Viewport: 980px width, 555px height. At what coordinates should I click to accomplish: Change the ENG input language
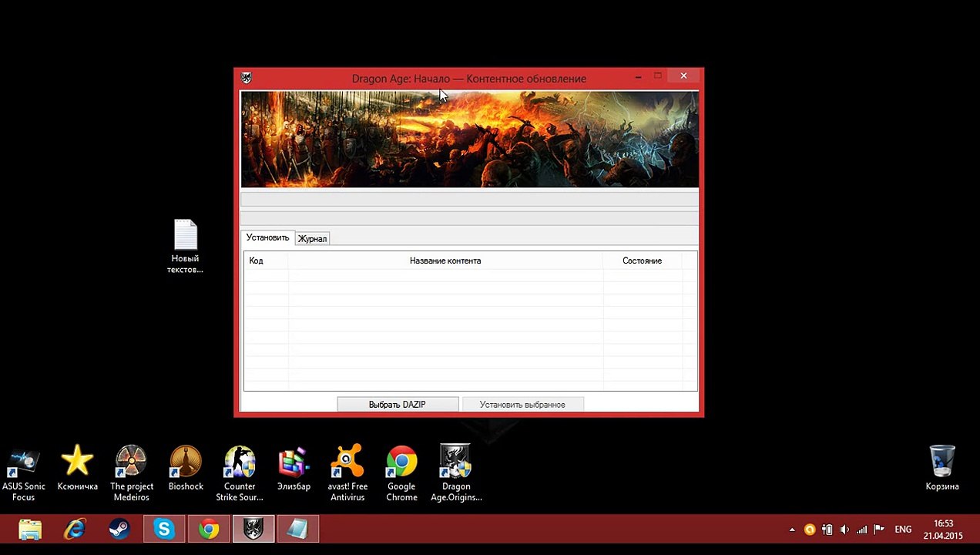point(903,530)
